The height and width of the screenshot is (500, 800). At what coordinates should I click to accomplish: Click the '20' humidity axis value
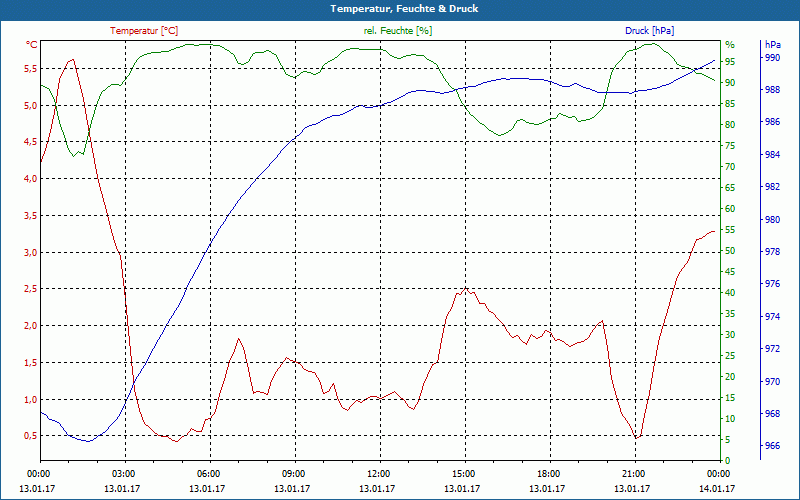click(x=730, y=377)
